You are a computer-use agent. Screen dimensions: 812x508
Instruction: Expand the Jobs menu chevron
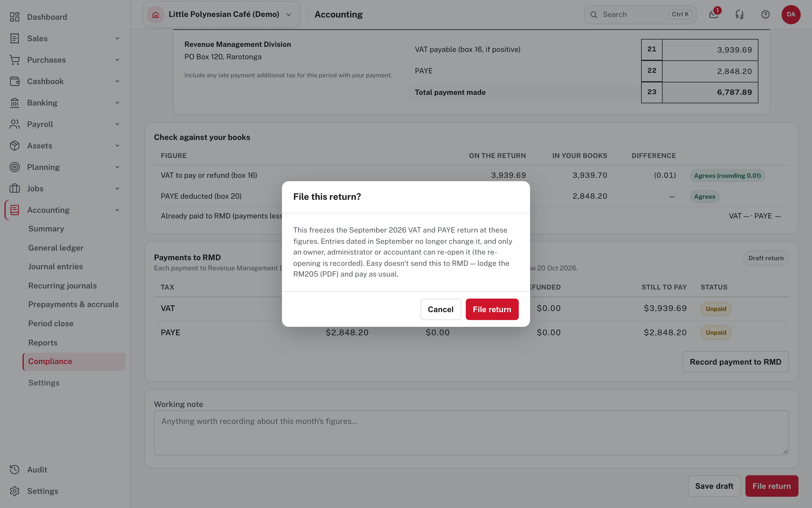pos(117,189)
